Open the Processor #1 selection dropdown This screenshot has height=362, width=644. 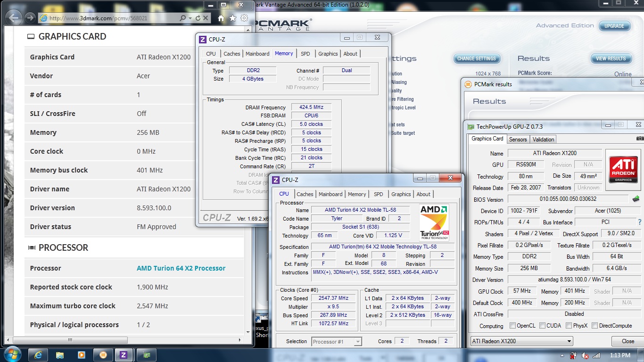337,341
